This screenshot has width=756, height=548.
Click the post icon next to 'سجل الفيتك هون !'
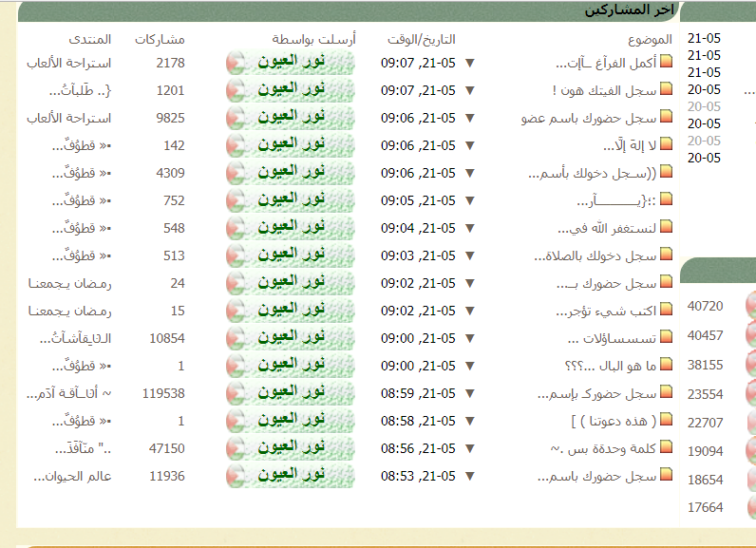(x=666, y=91)
